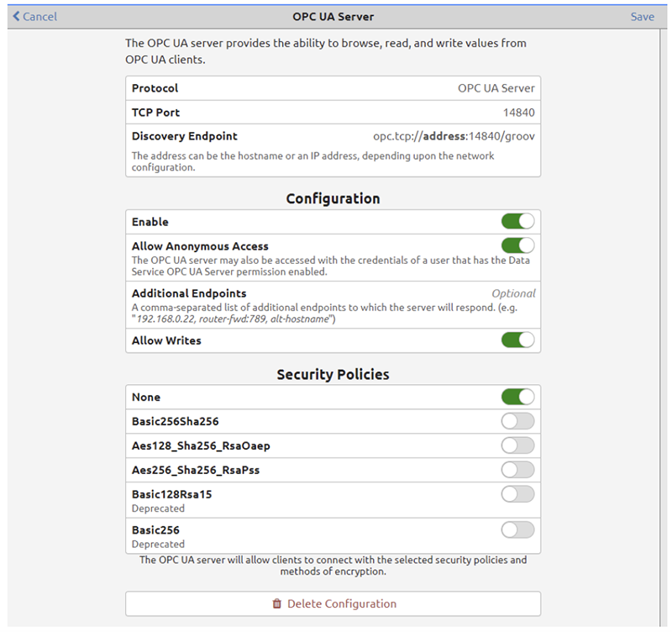This screenshot has height=632, width=672.
Task: Click the Allow Anonymous Access label
Action: [200, 246]
